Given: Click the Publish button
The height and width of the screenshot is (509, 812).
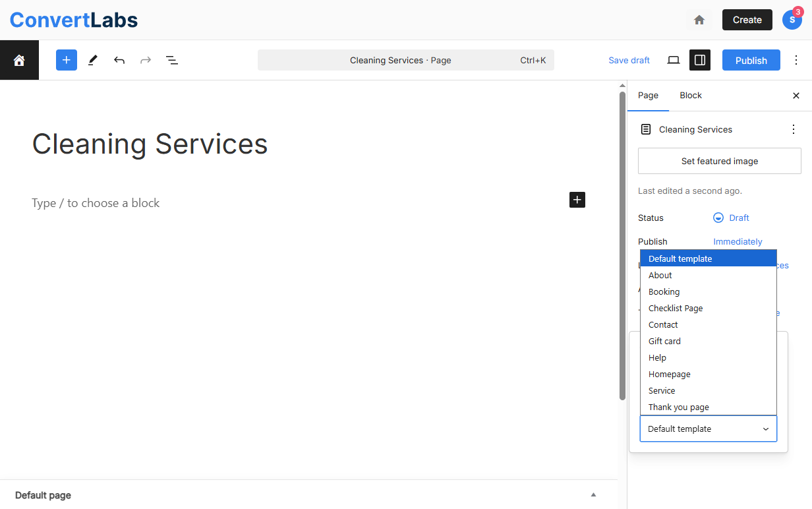Looking at the screenshot, I should [751, 60].
